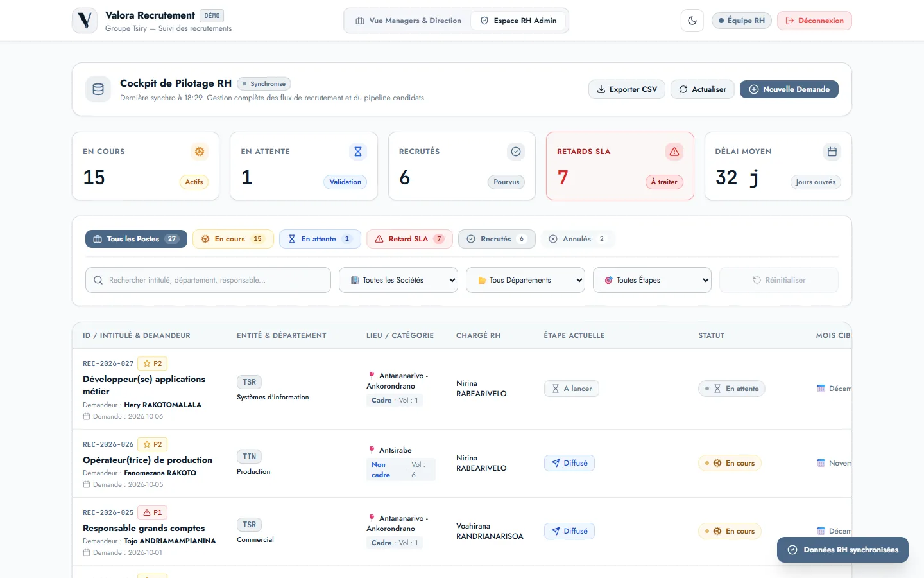Click the Déconnexion button
The height and width of the screenshot is (578, 924).
coord(814,21)
